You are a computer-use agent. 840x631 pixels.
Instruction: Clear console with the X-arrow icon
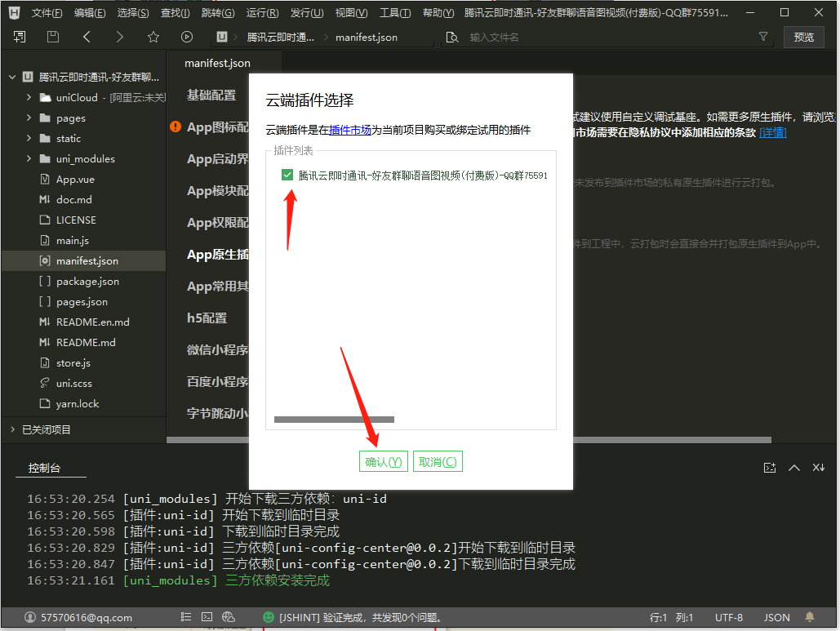click(819, 468)
